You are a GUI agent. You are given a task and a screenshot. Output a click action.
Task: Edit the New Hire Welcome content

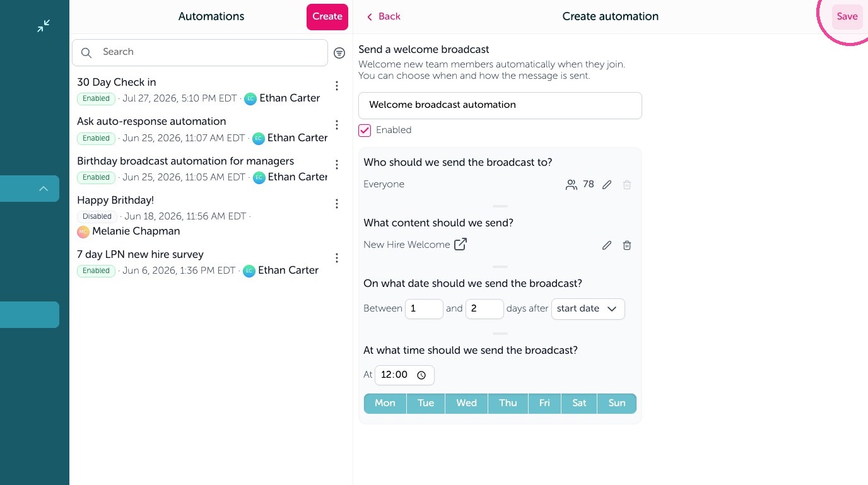click(x=607, y=245)
